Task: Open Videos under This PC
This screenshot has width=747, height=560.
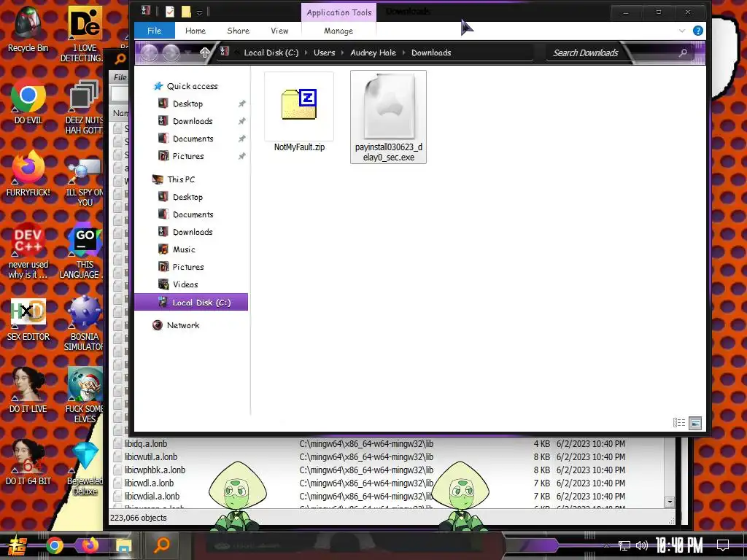Action: coord(179,284)
